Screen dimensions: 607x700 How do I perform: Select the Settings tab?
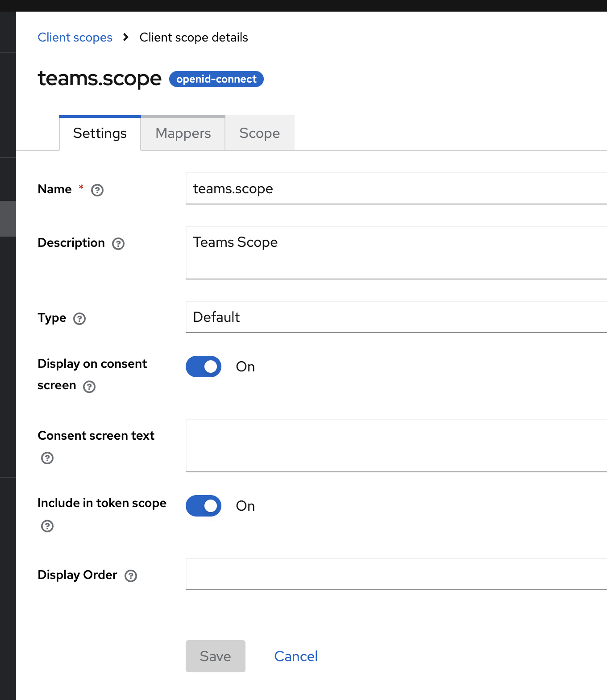click(100, 133)
